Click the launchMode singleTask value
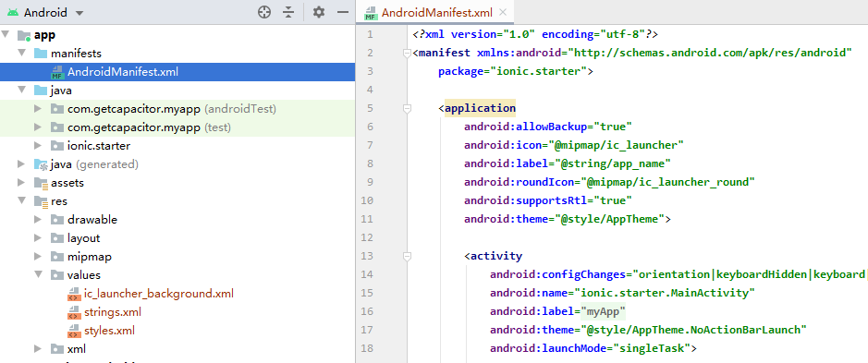The width and height of the screenshot is (868, 363). tap(652, 348)
